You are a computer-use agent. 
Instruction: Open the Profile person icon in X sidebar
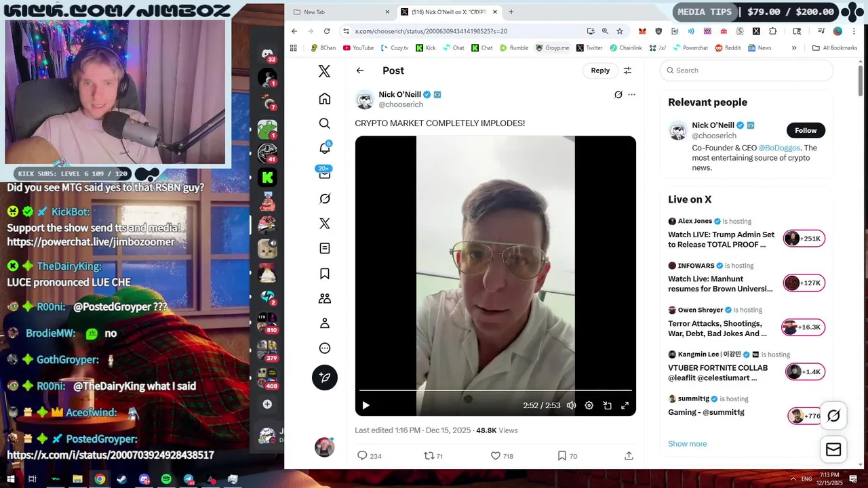(325, 323)
